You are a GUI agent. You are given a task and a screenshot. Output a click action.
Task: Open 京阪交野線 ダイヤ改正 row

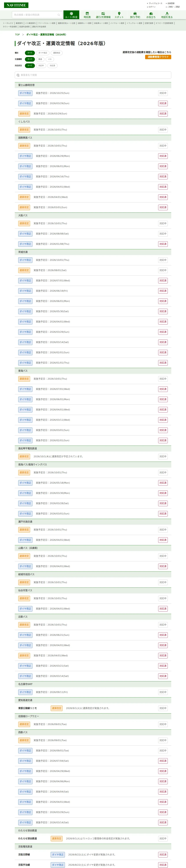click(x=93, y=855)
